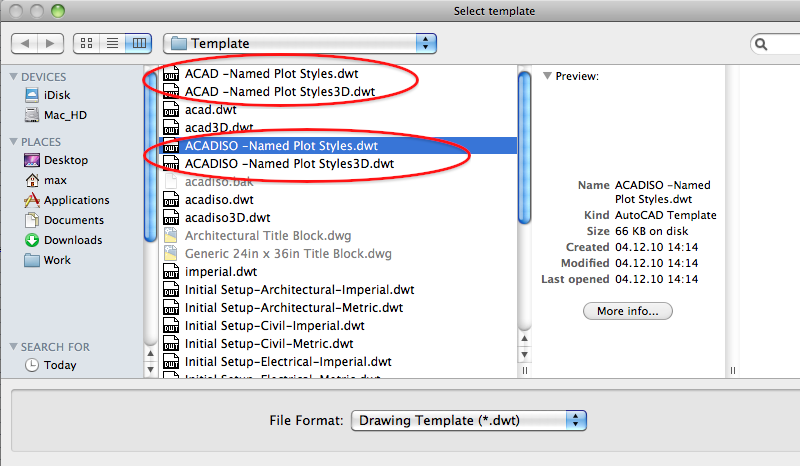Switch to list view mode
The width and height of the screenshot is (800, 466).
point(112,43)
